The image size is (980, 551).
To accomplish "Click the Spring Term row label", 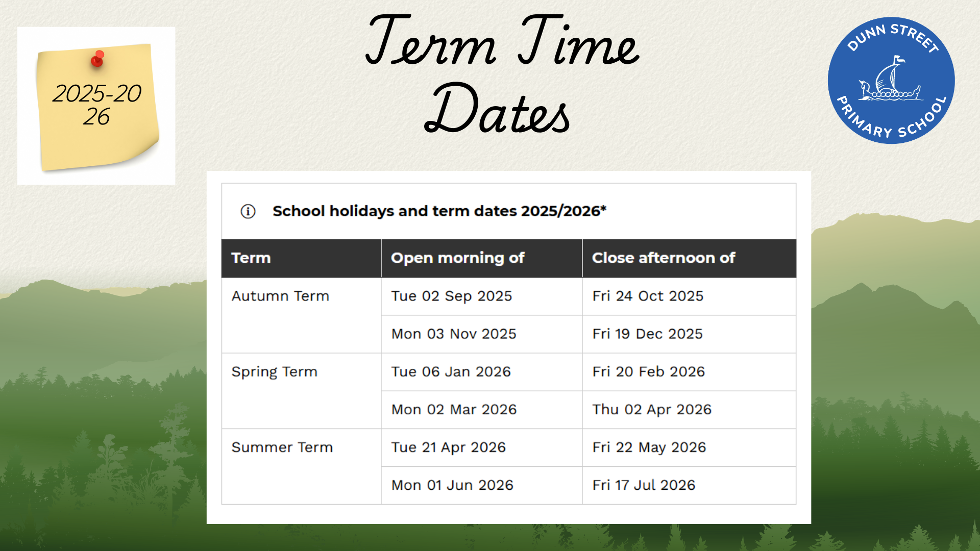I will pyautogui.click(x=274, y=372).
